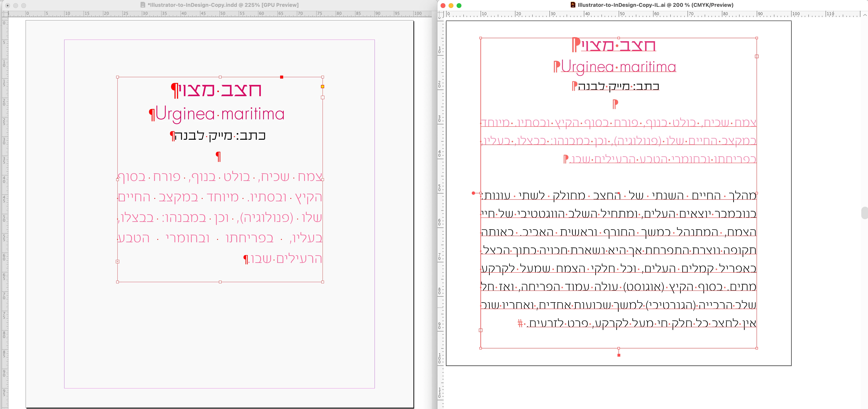Click the Illustrator-to-InDesign-Copy.indd window title
868x409 pixels.
coord(223,5)
